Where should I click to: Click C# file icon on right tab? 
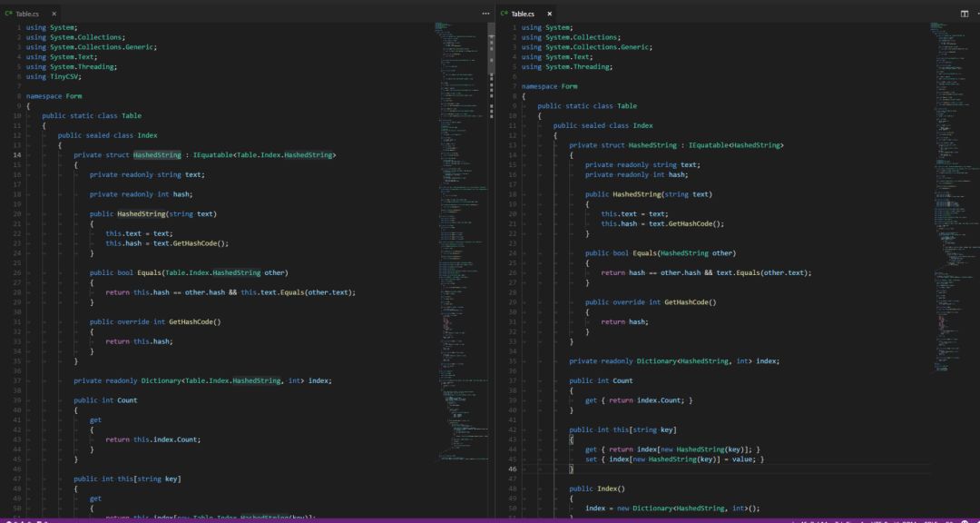click(504, 14)
